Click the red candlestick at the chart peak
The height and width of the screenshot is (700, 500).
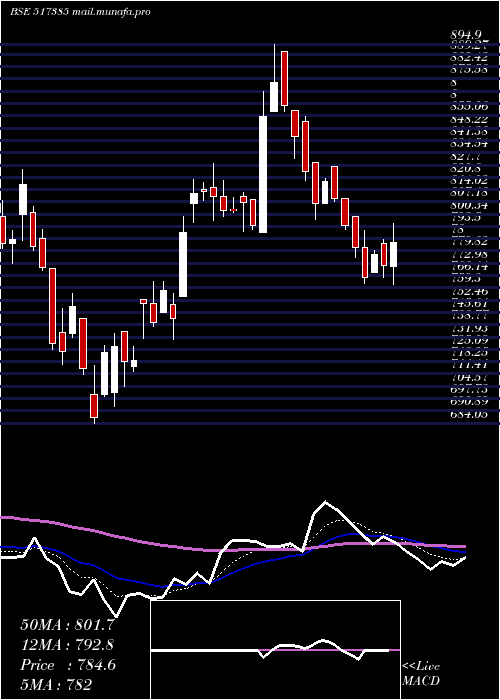click(x=284, y=79)
